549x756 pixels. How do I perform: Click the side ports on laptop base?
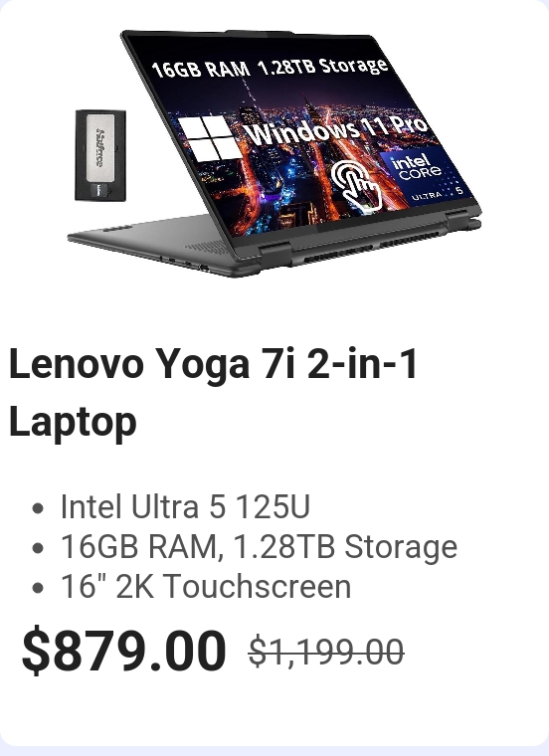click(186, 264)
